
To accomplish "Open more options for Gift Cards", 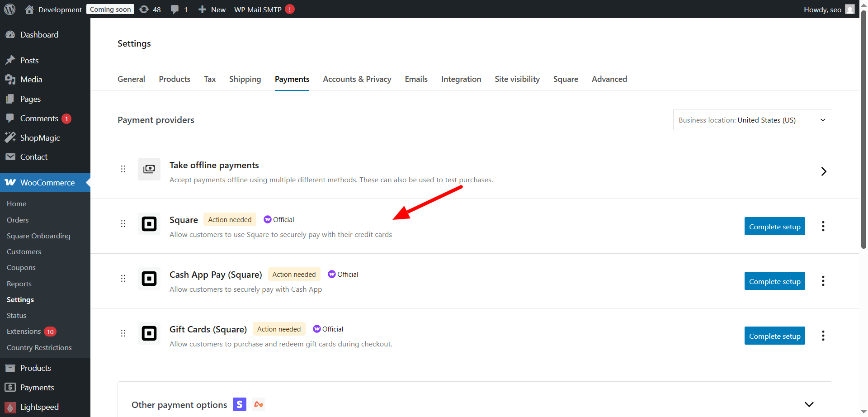I will [x=823, y=336].
